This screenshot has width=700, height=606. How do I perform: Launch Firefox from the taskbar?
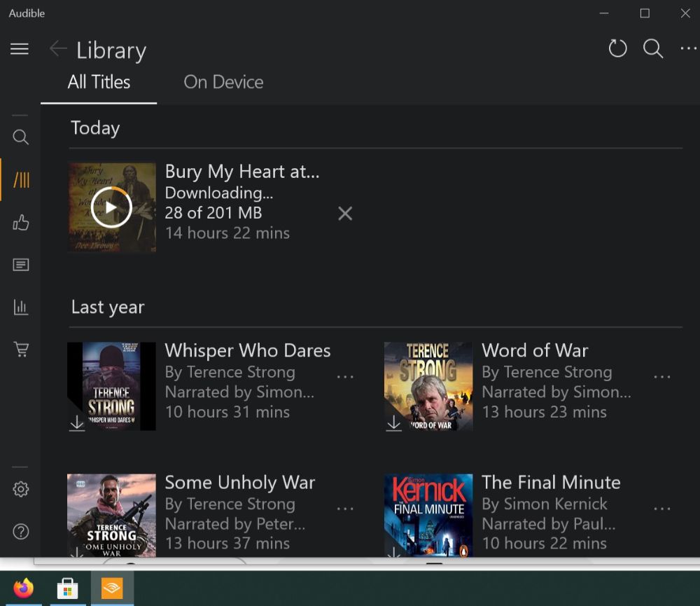click(x=24, y=588)
